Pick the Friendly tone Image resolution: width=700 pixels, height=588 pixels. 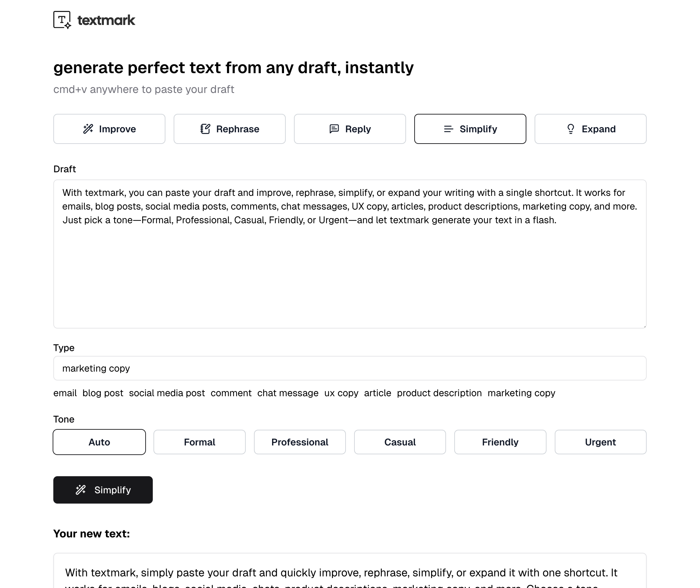pos(500,442)
